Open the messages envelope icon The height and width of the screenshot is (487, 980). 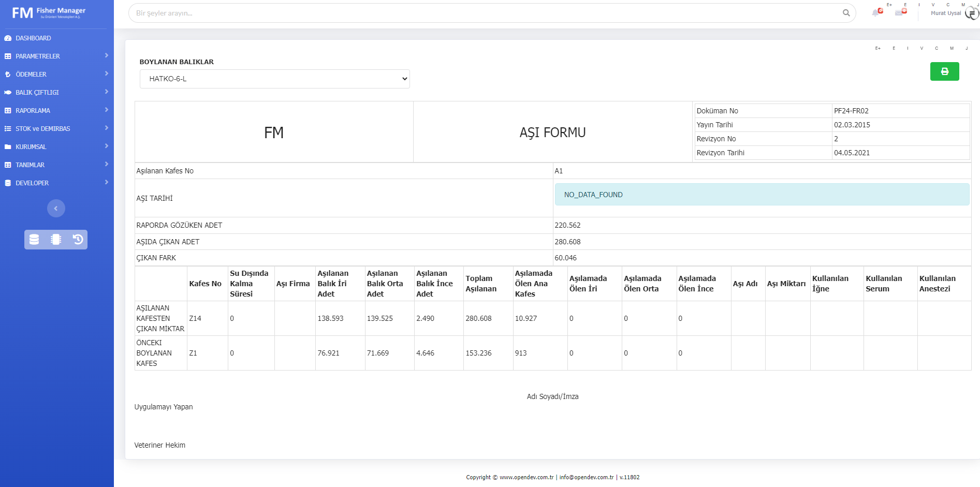tap(899, 13)
